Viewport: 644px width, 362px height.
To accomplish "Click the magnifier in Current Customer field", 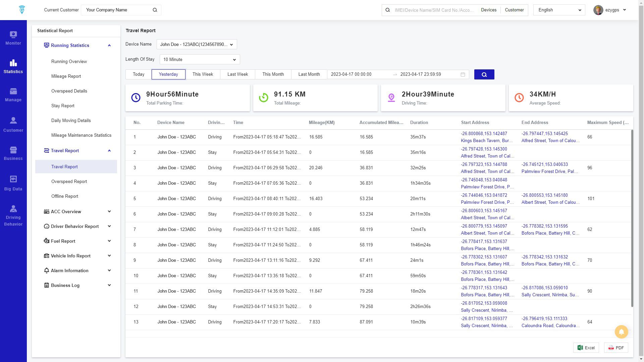I will tap(155, 10).
